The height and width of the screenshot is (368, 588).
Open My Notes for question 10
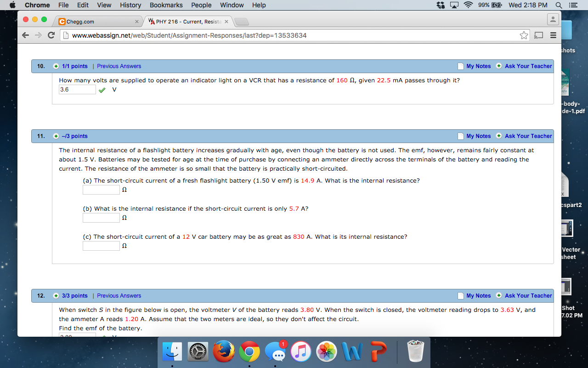point(478,66)
